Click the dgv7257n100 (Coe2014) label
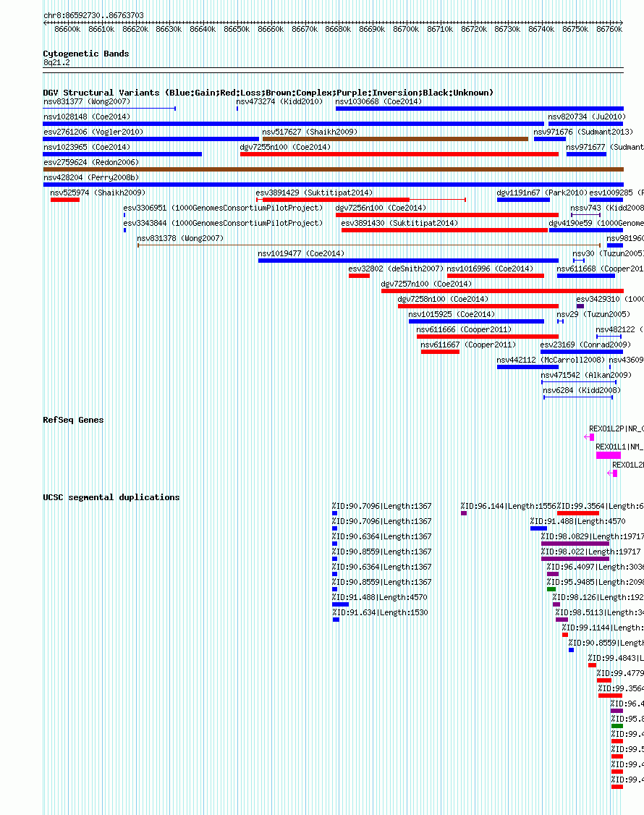 (x=426, y=284)
